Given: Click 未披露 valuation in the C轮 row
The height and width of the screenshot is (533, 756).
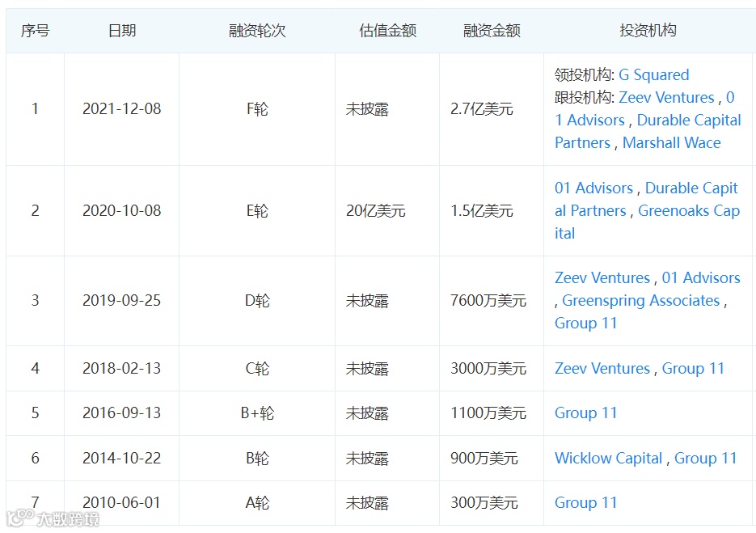Looking at the screenshot, I should click(x=367, y=369).
